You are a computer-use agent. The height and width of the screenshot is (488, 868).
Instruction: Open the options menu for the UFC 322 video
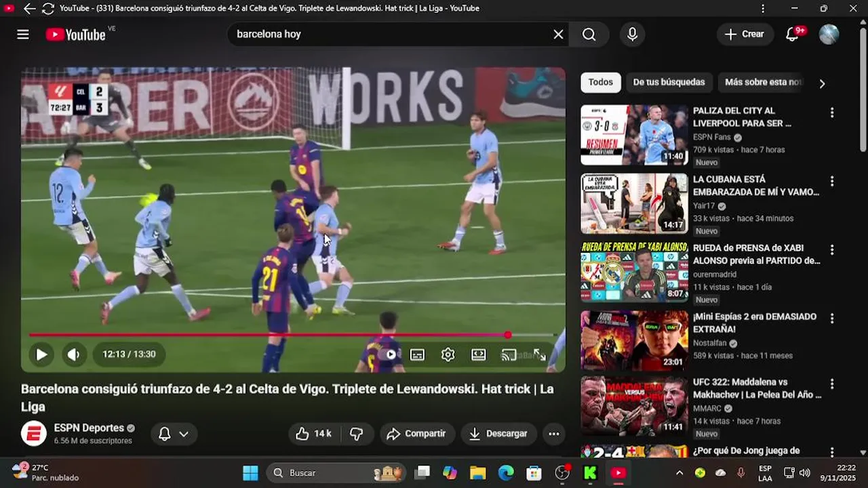(832, 384)
